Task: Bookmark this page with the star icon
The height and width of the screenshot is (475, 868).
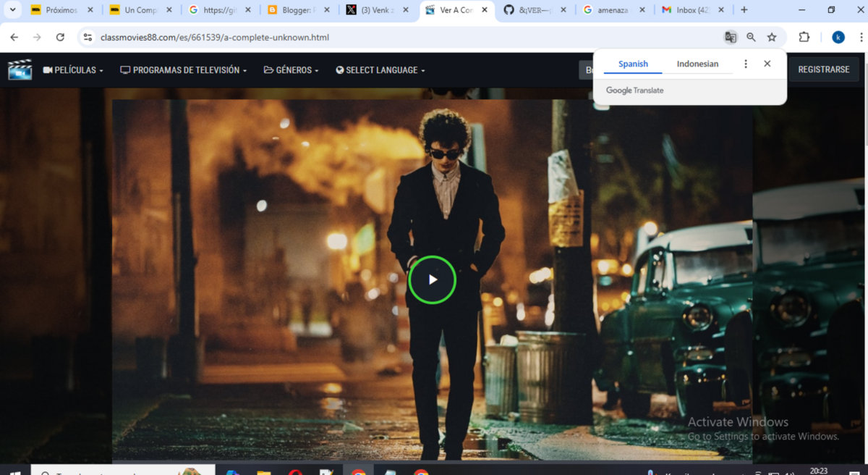Action: pyautogui.click(x=772, y=37)
